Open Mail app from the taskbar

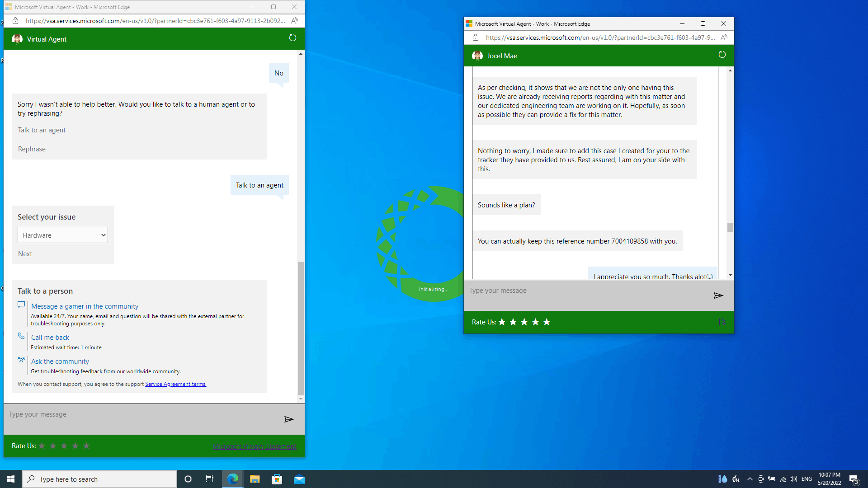pos(299,479)
